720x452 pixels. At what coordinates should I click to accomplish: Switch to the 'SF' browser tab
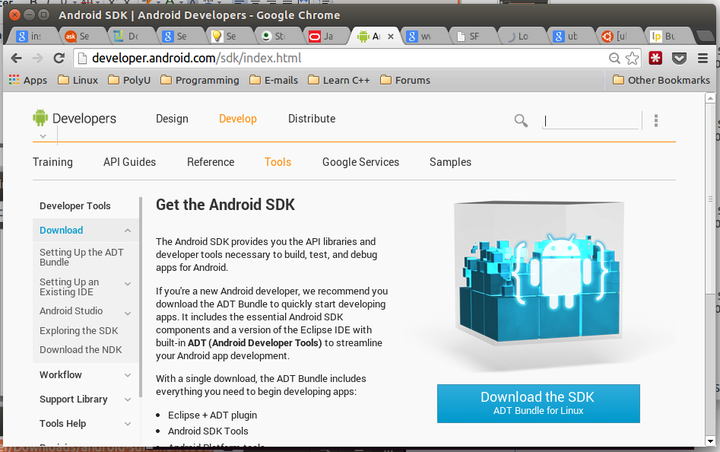click(x=473, y=36)
